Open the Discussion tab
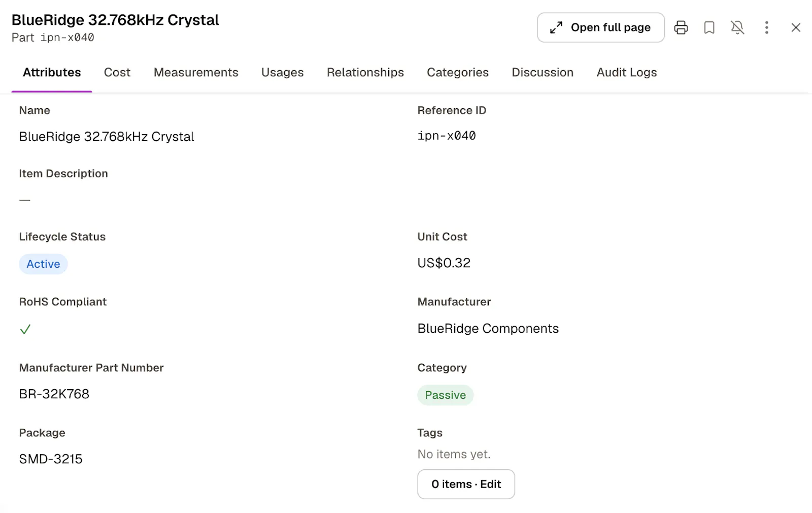The height and width of the screenshot is (513, 812). point(542,73)
